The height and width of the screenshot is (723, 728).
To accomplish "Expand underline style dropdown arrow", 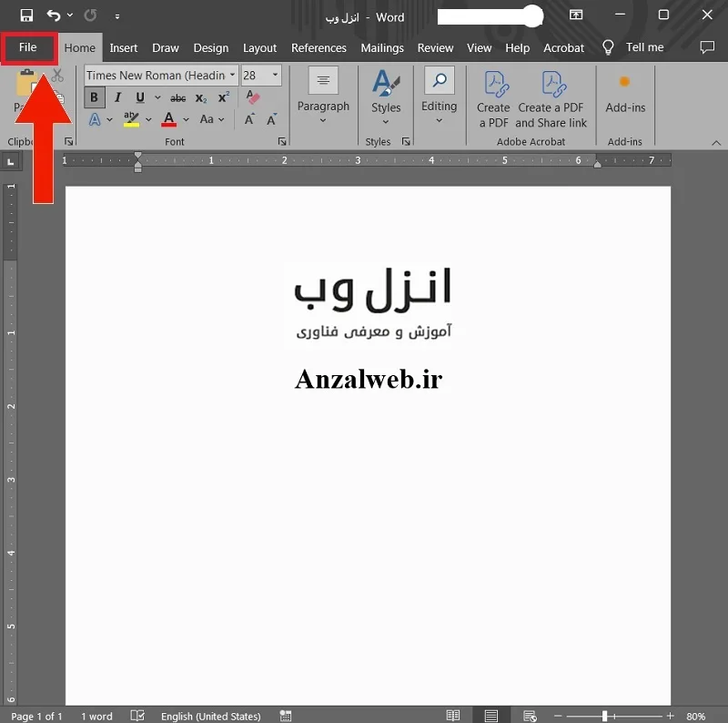I will [x=157, y=97].
